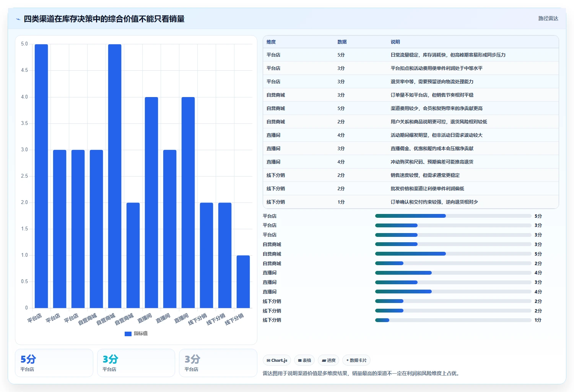Click row text 销售速度较慢，但需求通常更稳定
574x392 pixels.
tap(425, 175)
